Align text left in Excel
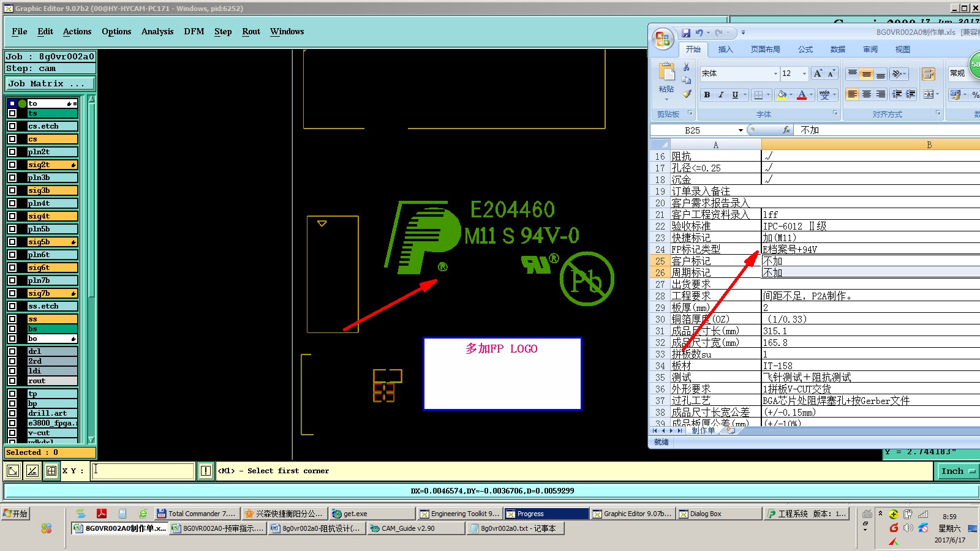 tap(852, 94)
